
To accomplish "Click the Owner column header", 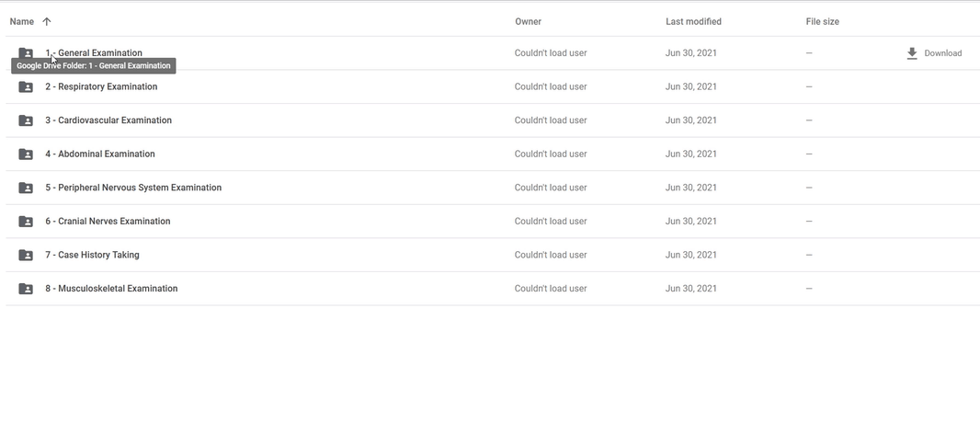I will click(528, 21).
